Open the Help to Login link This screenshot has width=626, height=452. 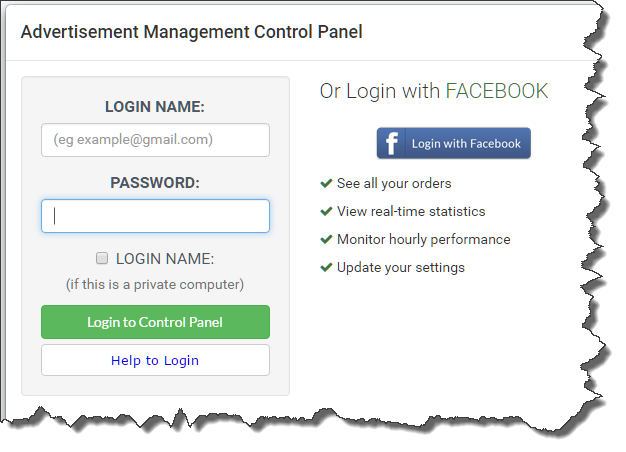coord(155,360)
